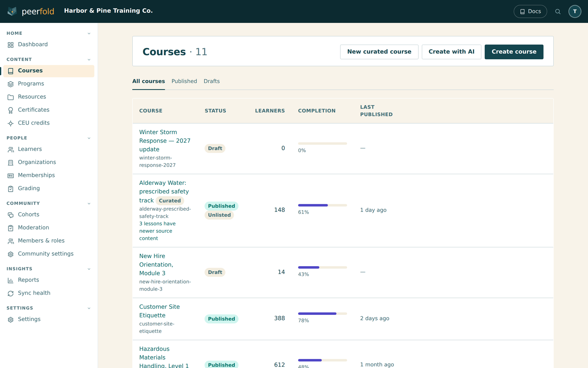Click the Docs book icon
Image resolution: width=588 pixels, height=368 pixels.
click(522, 11)
